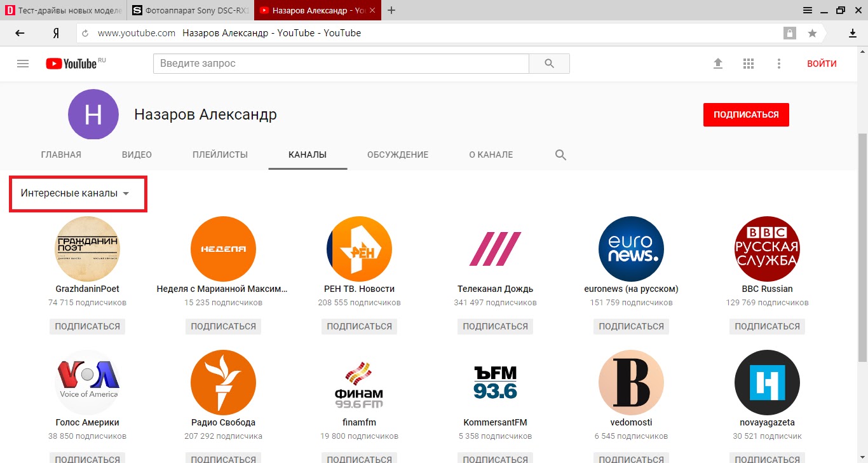Screen dimensions: 868x463
Task: Switch to the Фотоаппарат Sony browser tab
Action: tap(191, 10)
